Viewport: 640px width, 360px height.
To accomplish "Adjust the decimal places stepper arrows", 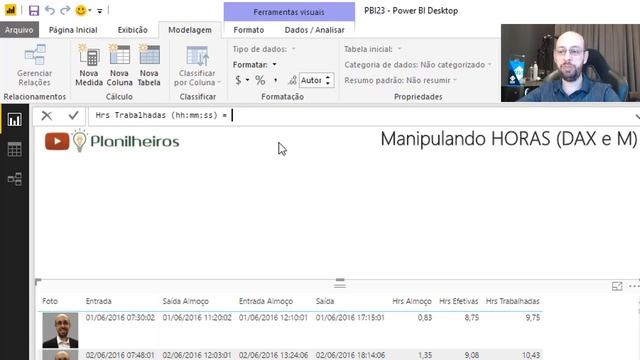I will pyautogui.click(x=328, y=80).
